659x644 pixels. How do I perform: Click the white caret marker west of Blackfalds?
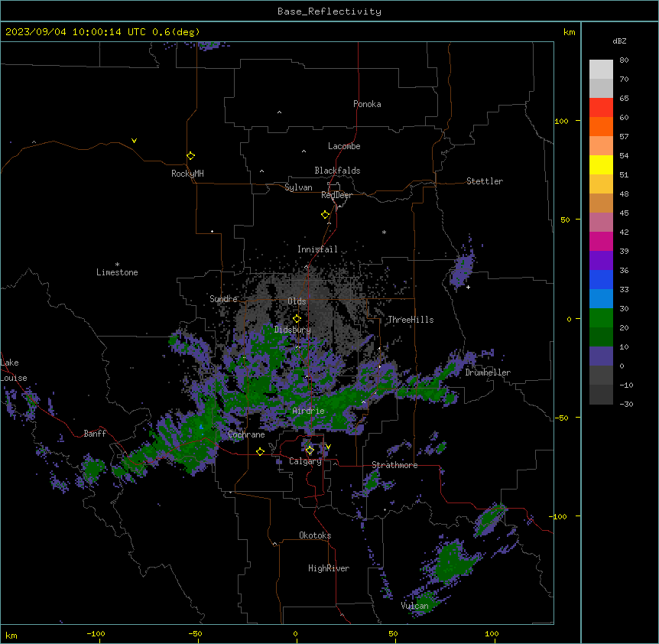click(261, 171)
